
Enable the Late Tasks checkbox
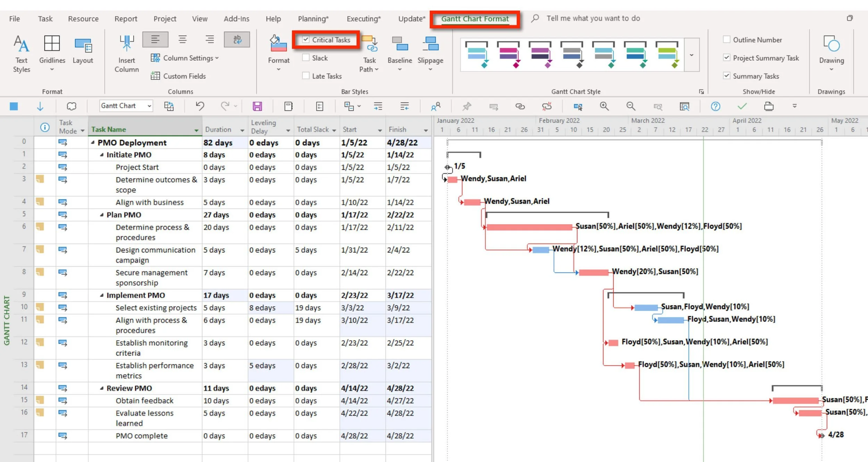(306, 76)
